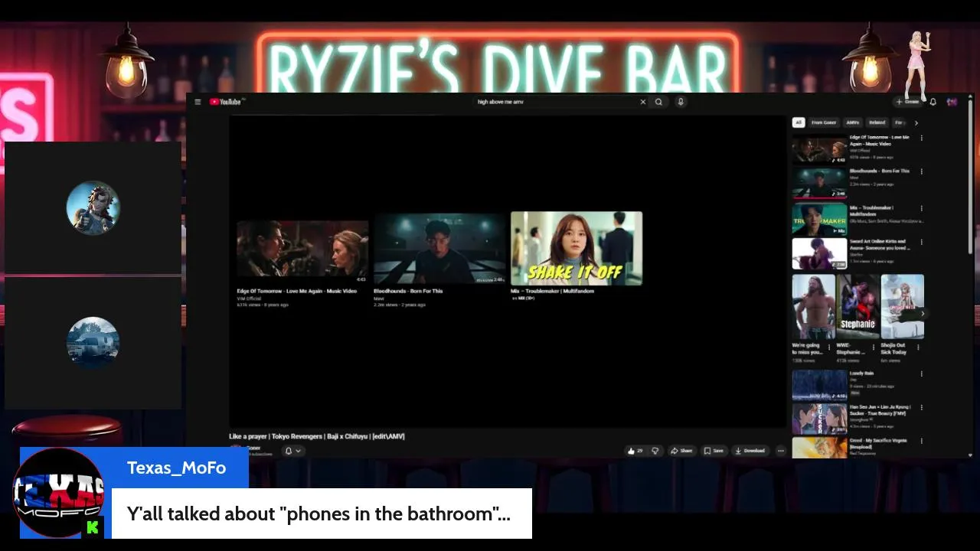Open Edge Of Tomorrow thumbnail in sidebar
The width and height of the screenshot is (980, 551).
(x=819, y=150)
